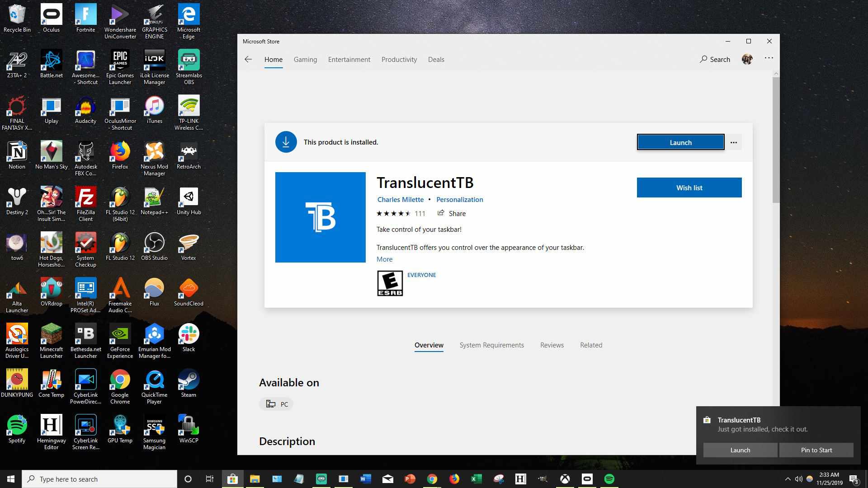Select the WinSCP desktop icon

click(x=189, y=429)
